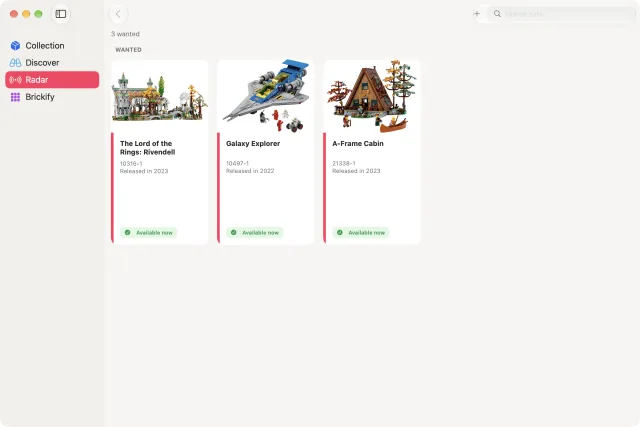The image size is (640, 427).
Task: Click the Discover binoculars icon
Action: click(16, 63)
